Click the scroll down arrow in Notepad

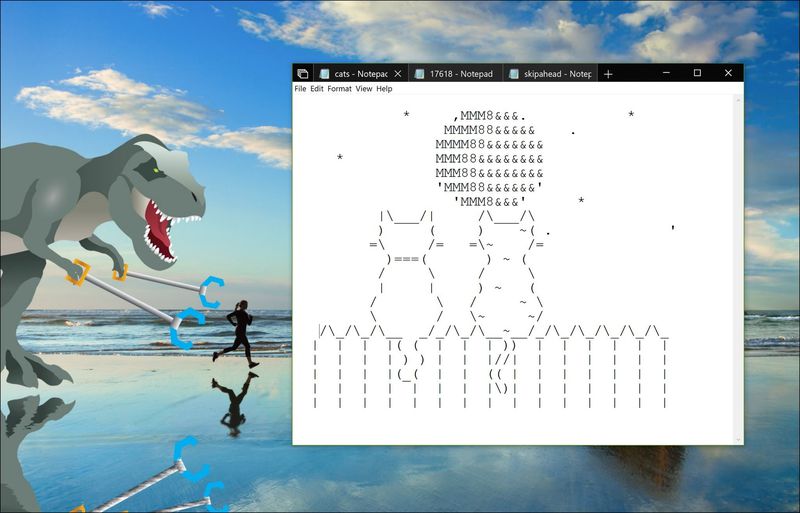click(738, 439)
